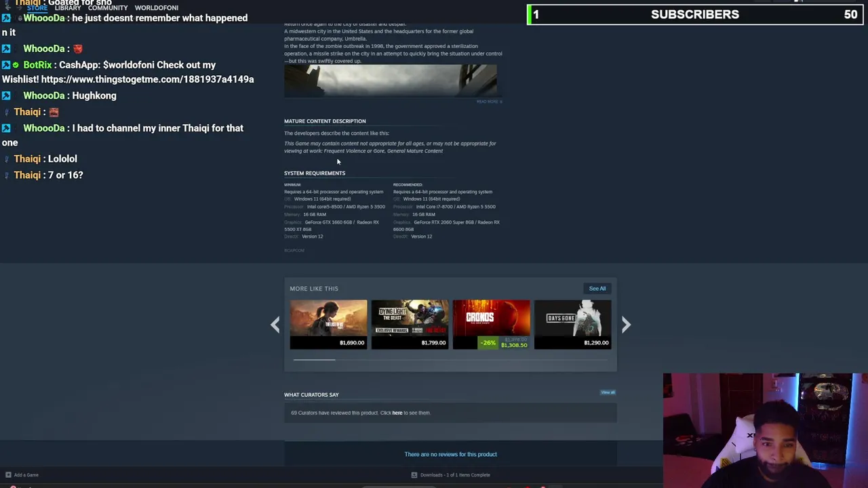Click WhoooDa username on Hughkong message

point(43,96)
